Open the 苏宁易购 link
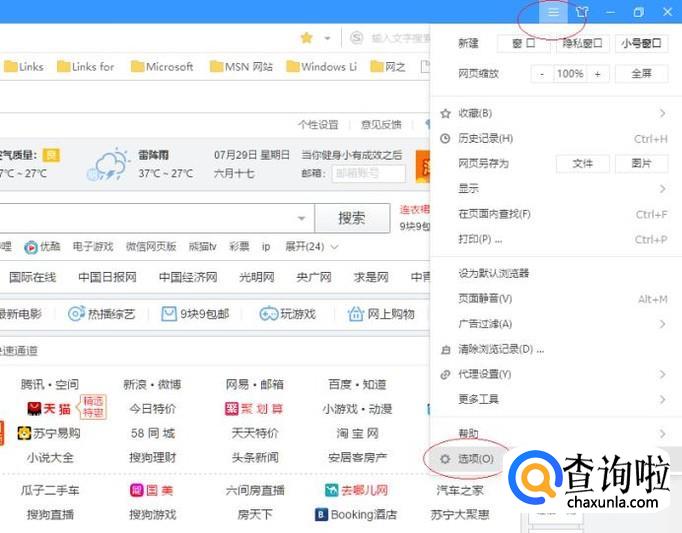 pos(49,433)
